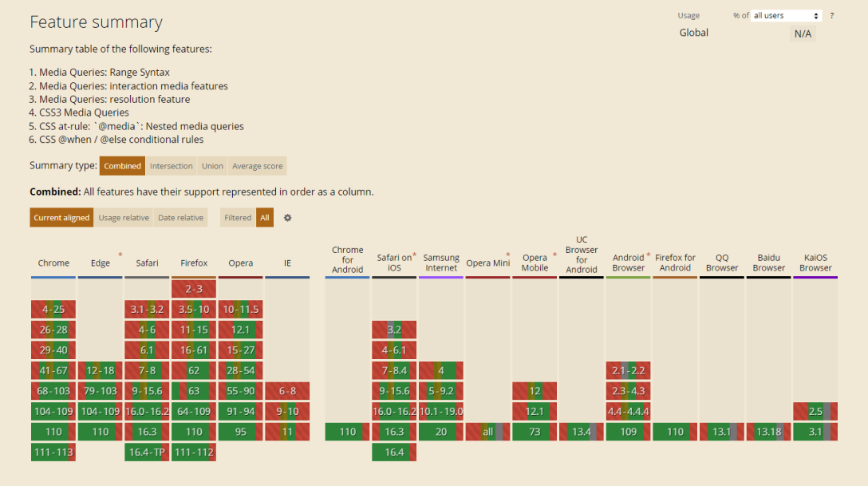Click the Safari column header

147,263
